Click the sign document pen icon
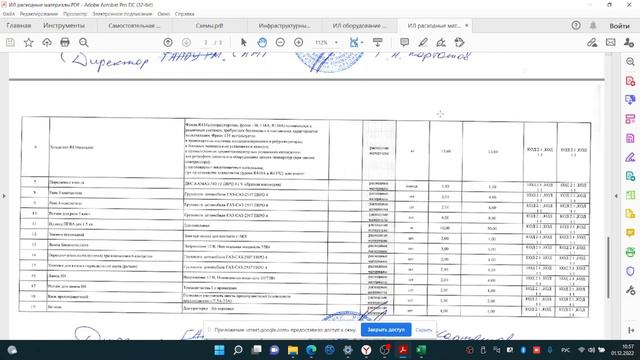Screen dimensions: 640x360 (x=441, y=42)
